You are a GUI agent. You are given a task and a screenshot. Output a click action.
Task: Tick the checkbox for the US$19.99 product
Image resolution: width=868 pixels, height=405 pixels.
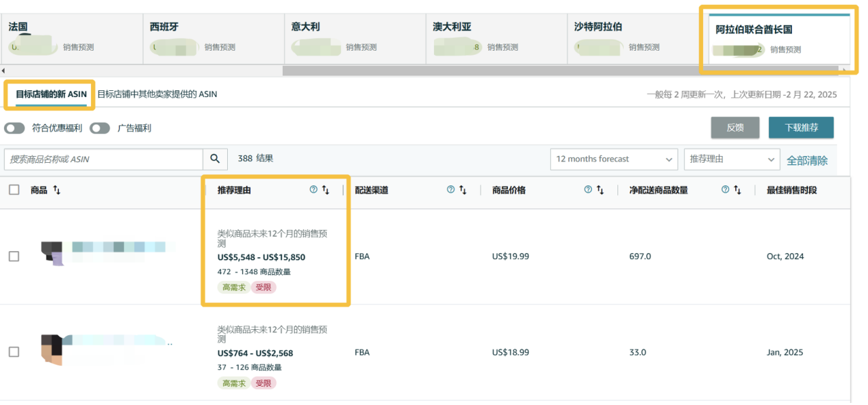tap(14, 257)
